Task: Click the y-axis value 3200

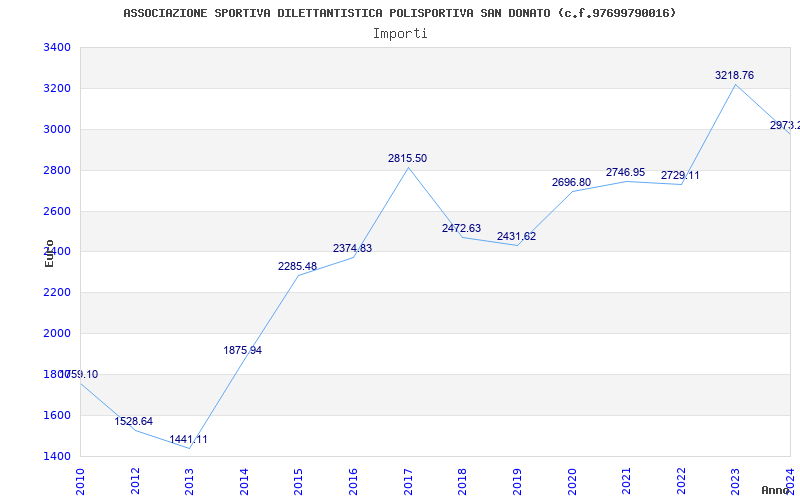Action: point(57,89)
